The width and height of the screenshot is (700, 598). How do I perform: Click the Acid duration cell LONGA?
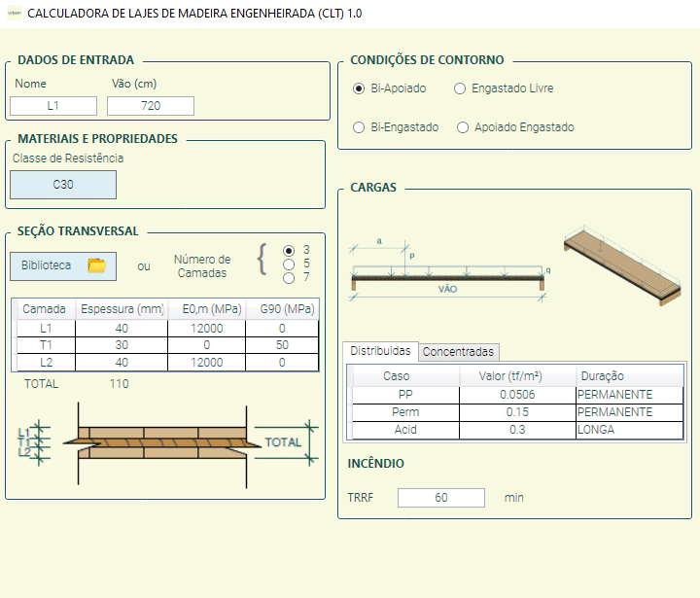coord(629,430)
